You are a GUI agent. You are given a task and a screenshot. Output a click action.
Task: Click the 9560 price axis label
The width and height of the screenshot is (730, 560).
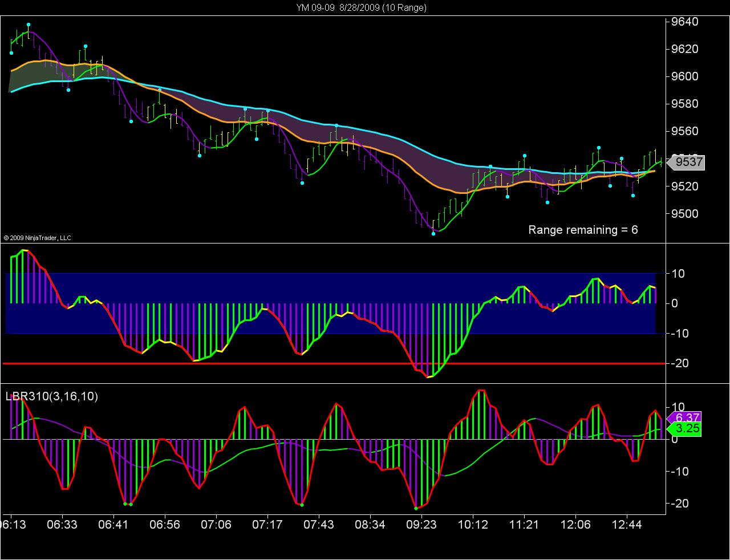[686, 131]
